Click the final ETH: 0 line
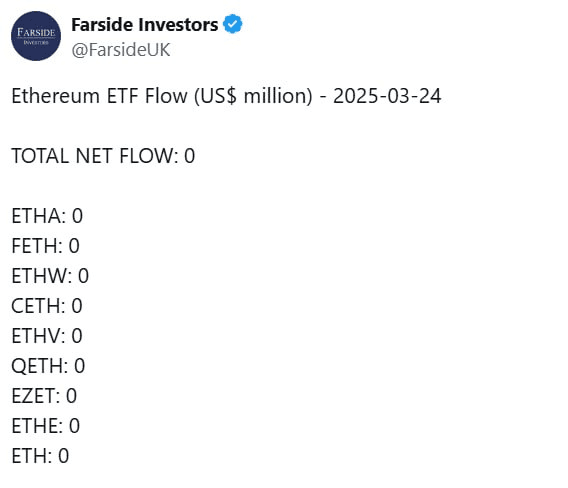Image resolution: width=568 pixels, height=488 pixels. [40, 456]
